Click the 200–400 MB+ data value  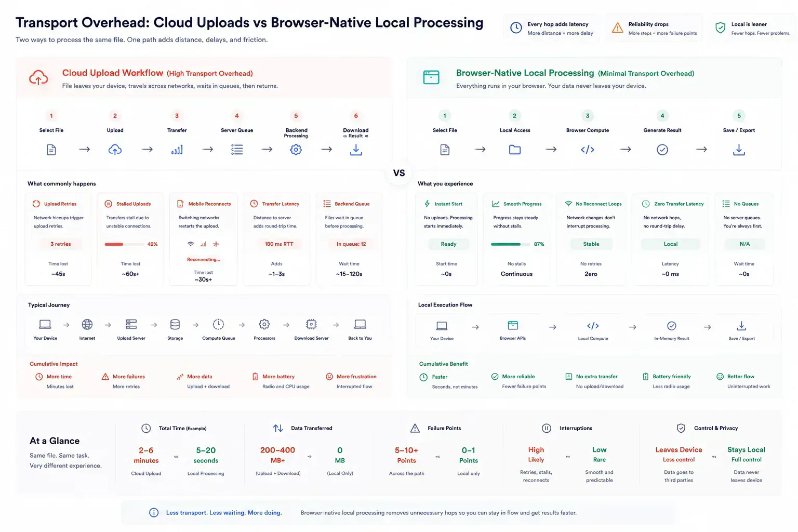(277, 455)
